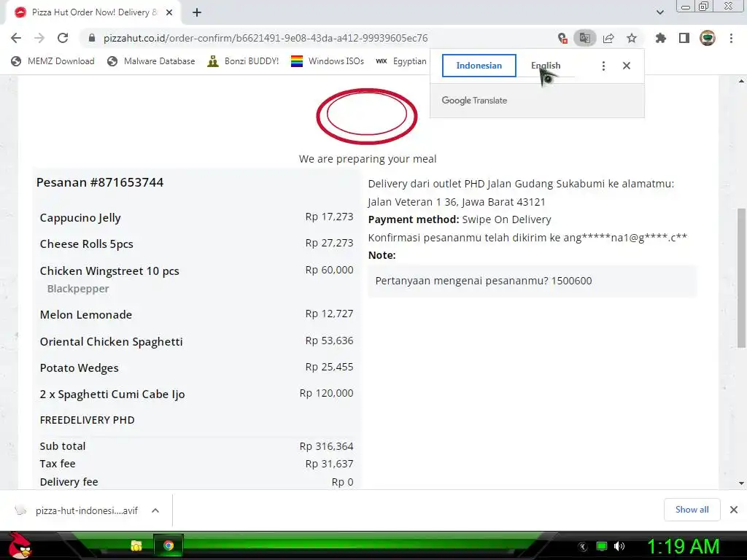Viewport: 747px width, 560px height.
Task: Click the page scroll-down arrow
Action: point(741,483)
